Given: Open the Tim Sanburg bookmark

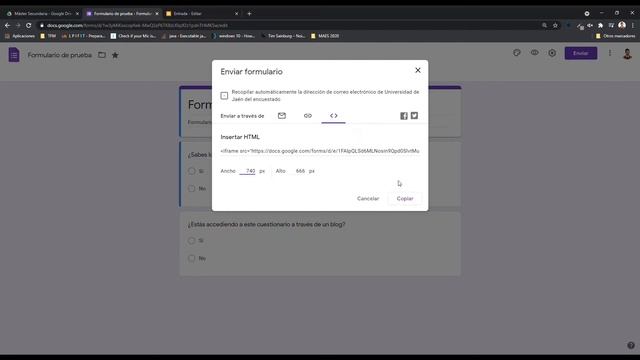Looking at the screenshot, I should [283, 36].
